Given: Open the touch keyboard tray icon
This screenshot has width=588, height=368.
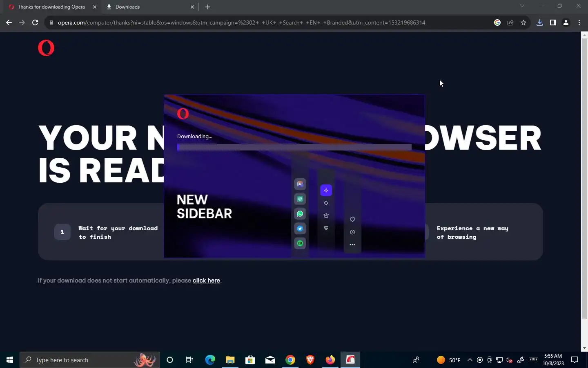Looking at the screenshot, I should [533, 360].
